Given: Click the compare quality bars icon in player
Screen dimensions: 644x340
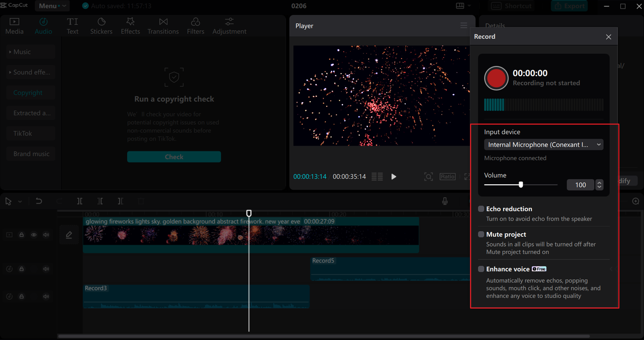Looking at the screenshot, I should click(377, 176).
